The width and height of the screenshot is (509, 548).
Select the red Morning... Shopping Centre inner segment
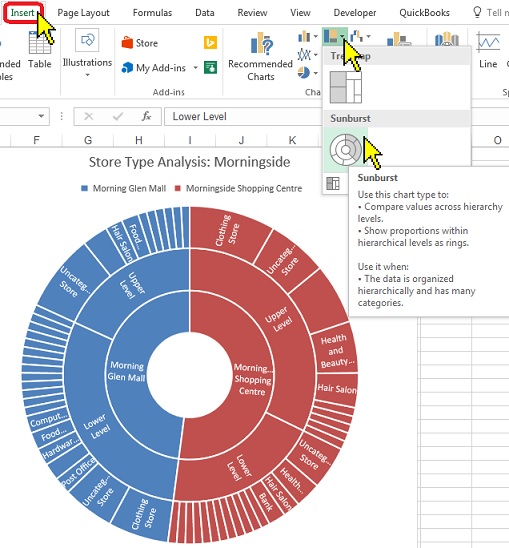pyautogui.click(x=252, y=379)
